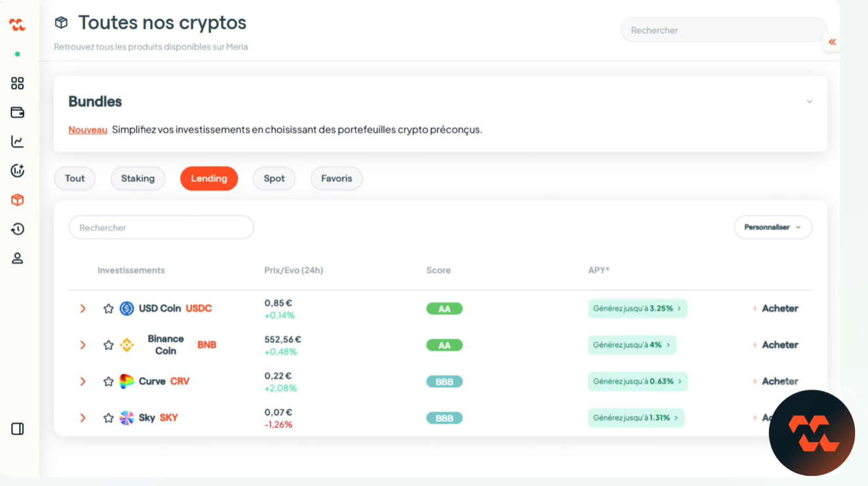868x486 pixels.
Task: Click the Sky logo icon
Action: 127,418
